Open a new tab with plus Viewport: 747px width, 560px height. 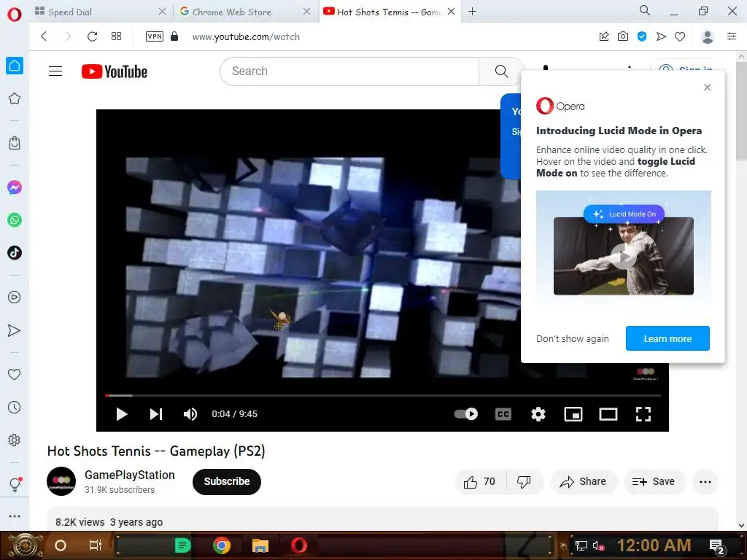point(472,12)
